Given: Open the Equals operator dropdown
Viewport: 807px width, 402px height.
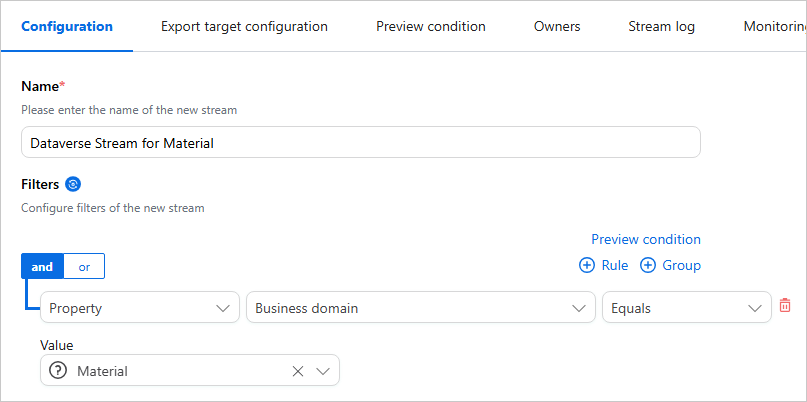Looking at the screenshot, I should (687, 307).
